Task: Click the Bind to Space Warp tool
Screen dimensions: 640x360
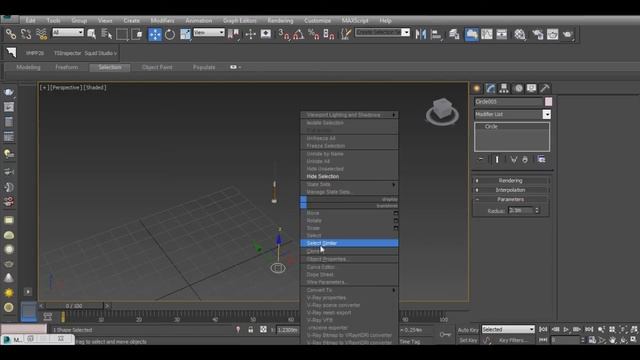Action: point(41,34)
